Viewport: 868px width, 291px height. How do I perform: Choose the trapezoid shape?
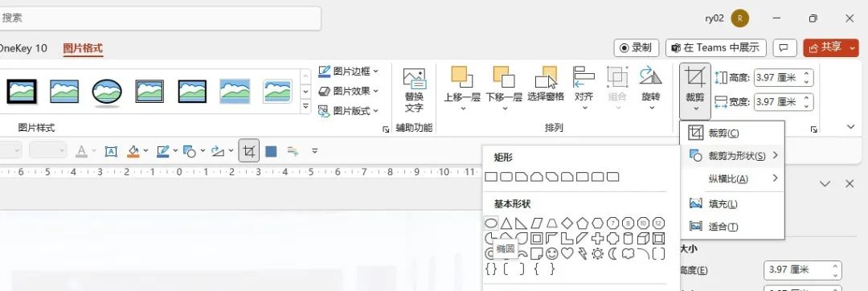pyautogui.click(x=552, y=223)
